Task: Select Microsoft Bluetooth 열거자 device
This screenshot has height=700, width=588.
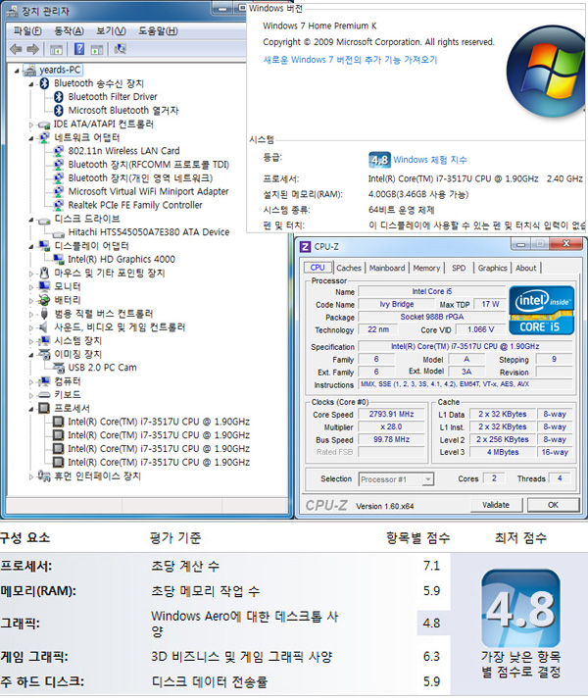Action: pyautogui.click(x=123, y=110)
